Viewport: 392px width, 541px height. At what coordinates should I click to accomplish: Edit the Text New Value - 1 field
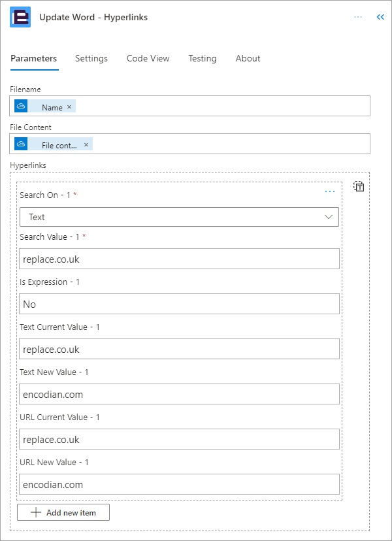click(x=179, y=394)
